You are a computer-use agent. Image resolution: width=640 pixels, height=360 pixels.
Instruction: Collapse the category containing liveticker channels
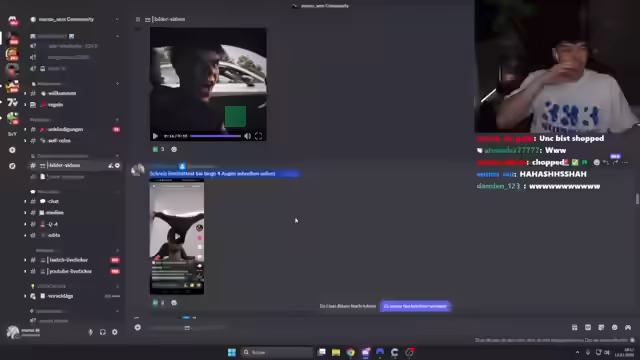click(117, 250)
